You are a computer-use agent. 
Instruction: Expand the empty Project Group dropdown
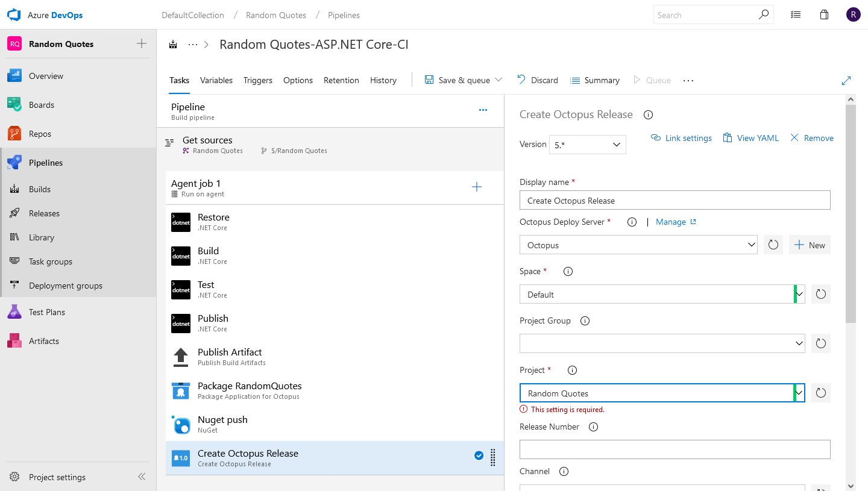point(799,343)
